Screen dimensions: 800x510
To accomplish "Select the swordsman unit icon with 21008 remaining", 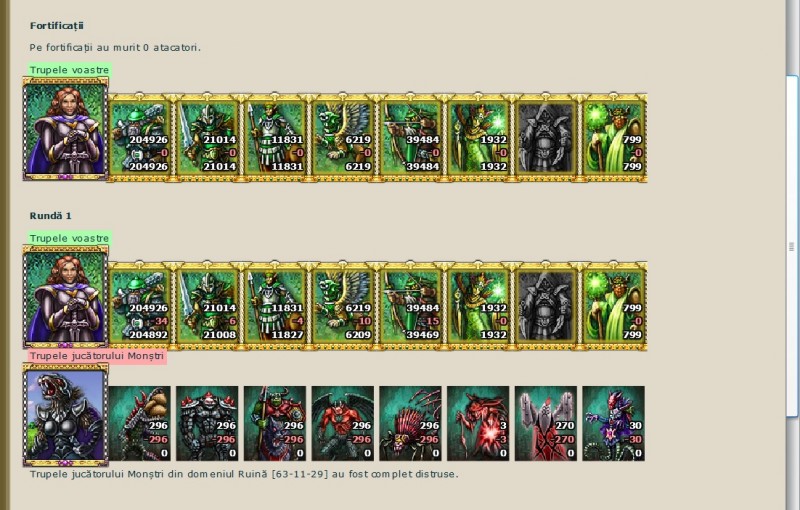I will pyautogui.click(x=207, y=306).
